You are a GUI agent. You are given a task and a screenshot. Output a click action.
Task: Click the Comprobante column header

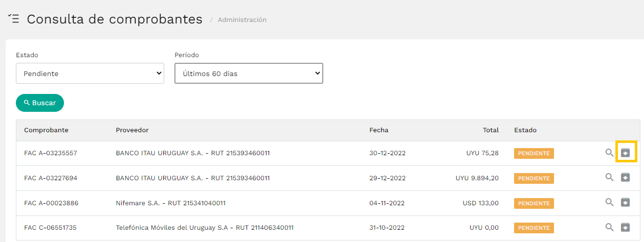pos(46,130)
